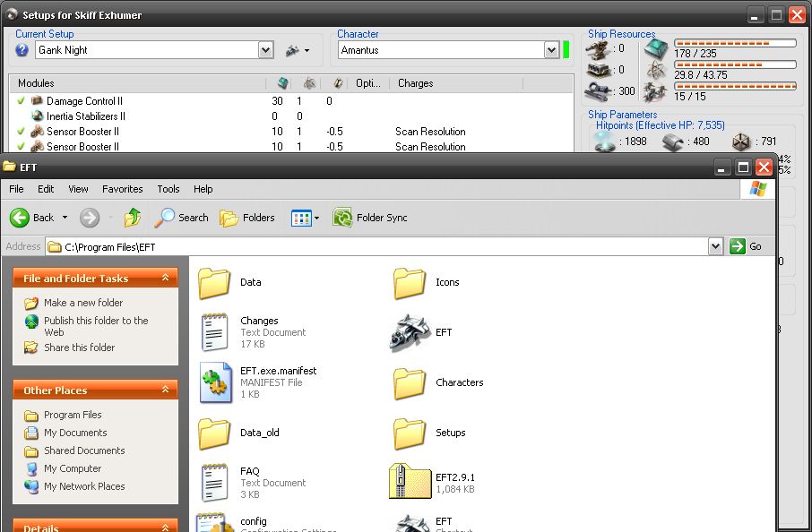Click the Folder Sync toolbar button
This screenshot has width=812, height=532.
coord(370,218)
